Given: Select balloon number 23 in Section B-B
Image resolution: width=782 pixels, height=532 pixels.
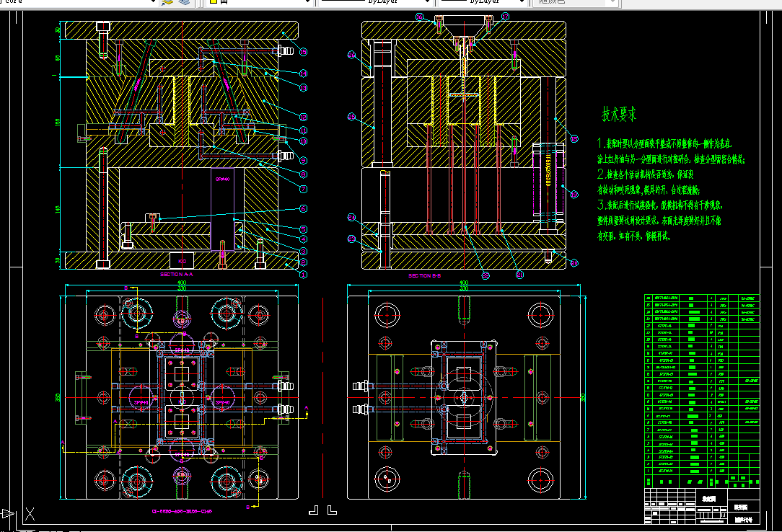Looking at the screenshot, I should pos(351,239).
